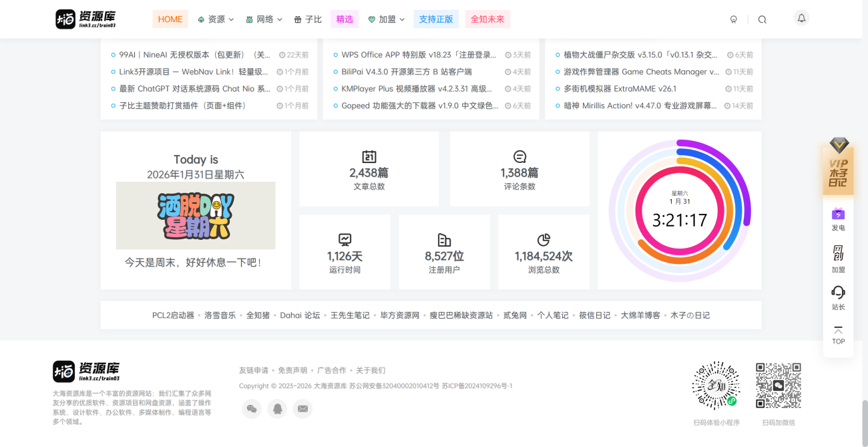Click the TOP back-to-top button
Viewport: 868px width, 447px height.
point(839,334)
